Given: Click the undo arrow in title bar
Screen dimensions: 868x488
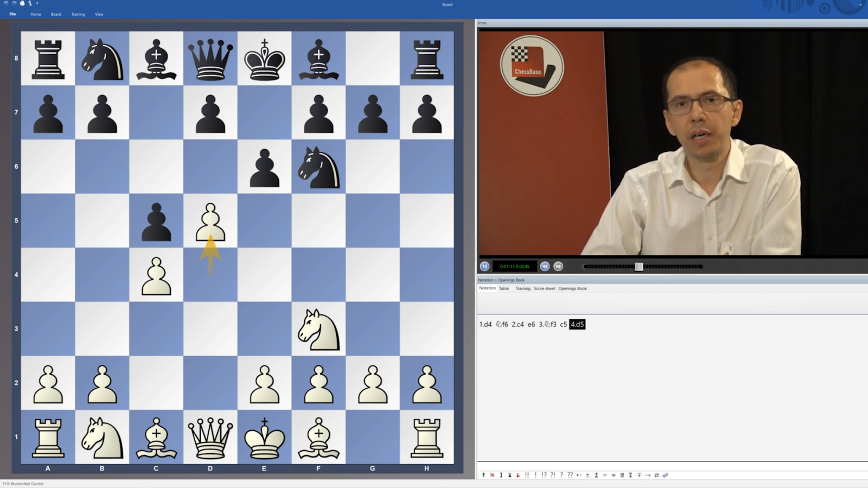Looking at the screenshot, I should (x=6, y=3).
